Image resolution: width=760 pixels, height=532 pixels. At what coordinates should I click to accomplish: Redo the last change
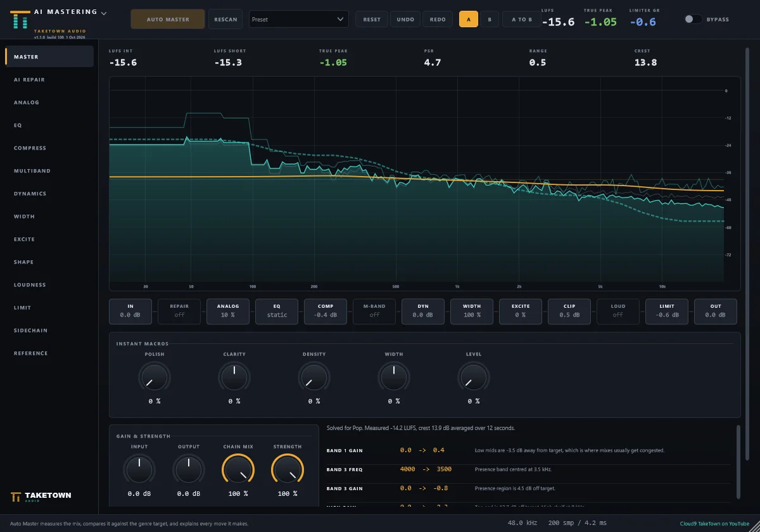438,19
